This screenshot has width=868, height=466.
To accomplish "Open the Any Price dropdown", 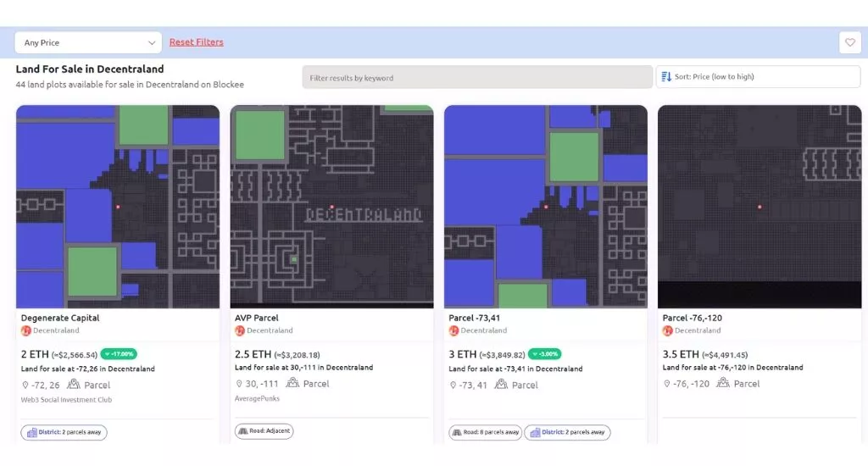I will click(88, 42).
